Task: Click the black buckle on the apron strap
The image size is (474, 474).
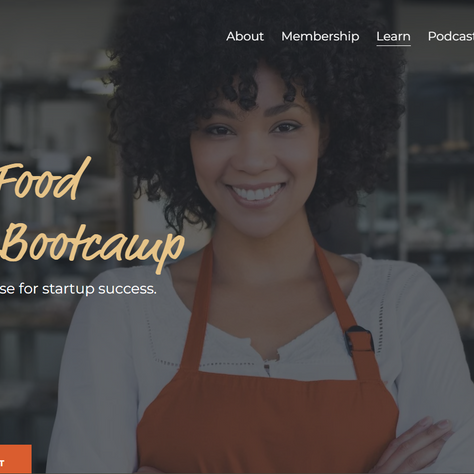Action: click(359, 340)
